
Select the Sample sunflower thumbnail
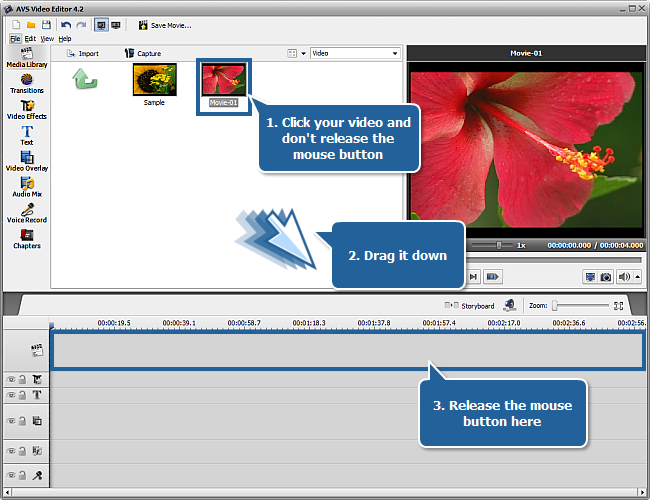155,80
